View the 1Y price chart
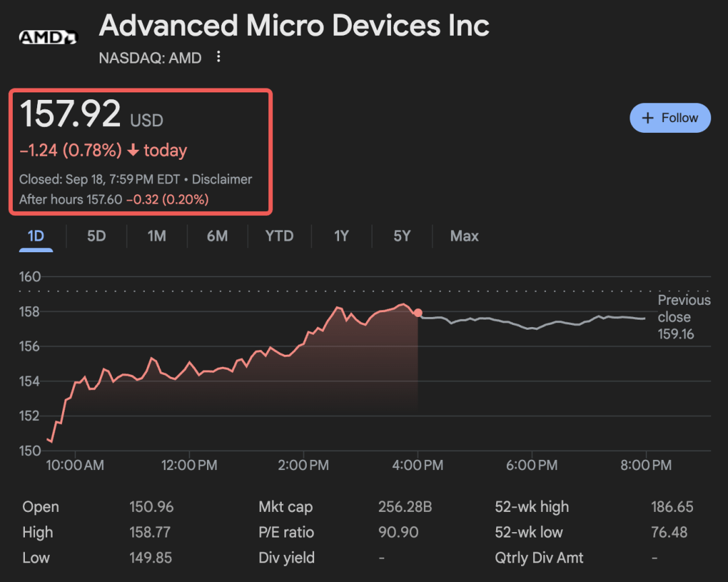Screen dimensions: 728x582 tap(342, 236)
